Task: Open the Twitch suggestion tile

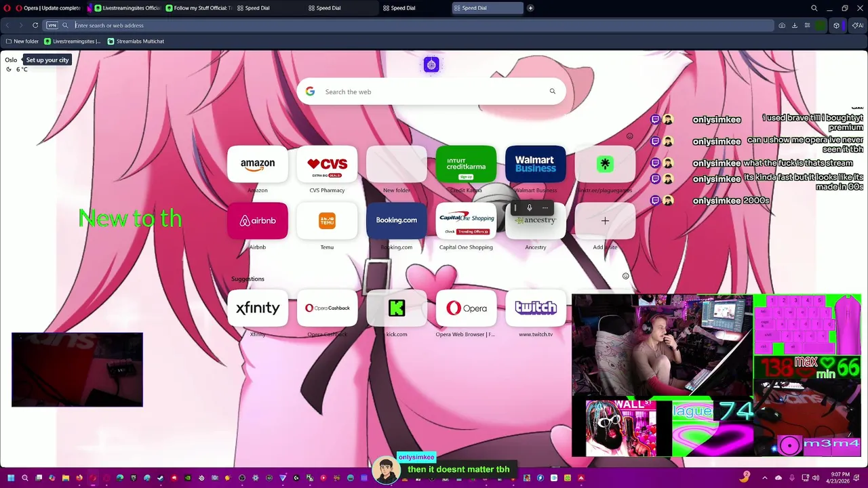Action: (x=536, y=308)
